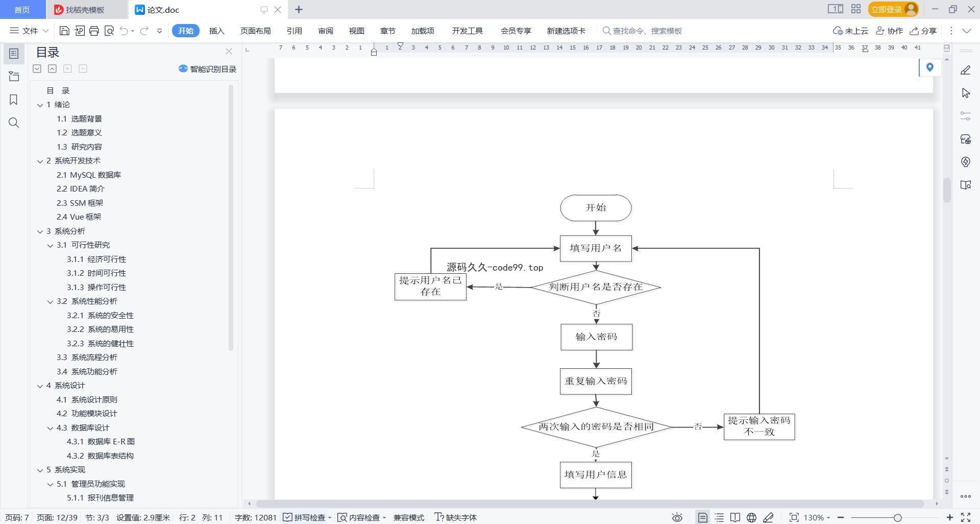Open the 页面布局 ribbon tab
Viewport: 980px width, 524px height.
pyautogui.click(x=255, y=31)
